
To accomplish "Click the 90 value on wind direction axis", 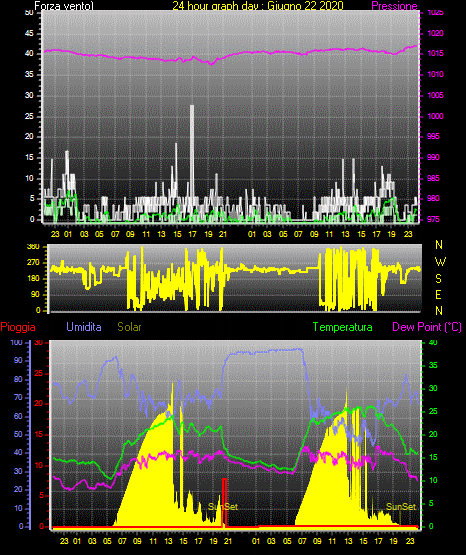I will tap(36, 294).
